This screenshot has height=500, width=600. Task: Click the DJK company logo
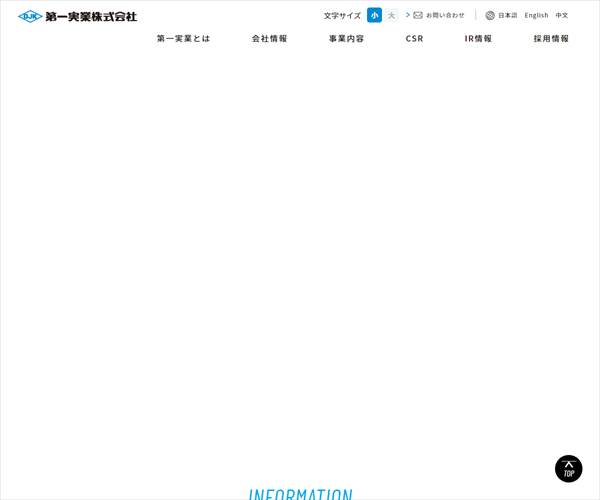30,16
